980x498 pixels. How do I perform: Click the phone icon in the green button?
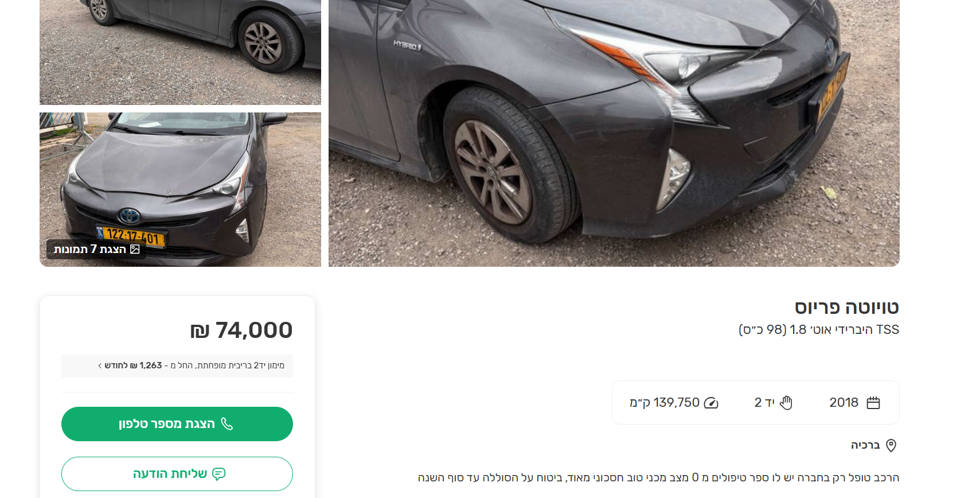tap(227, 424)
